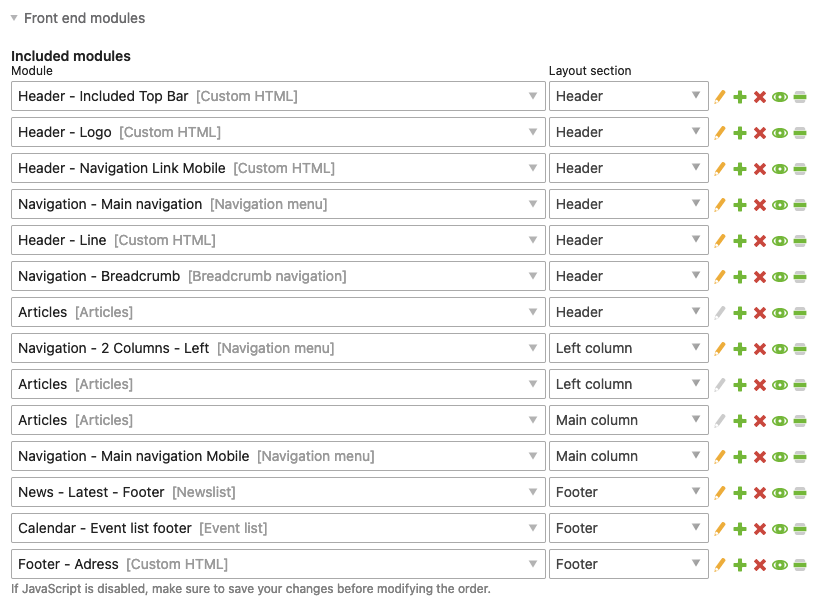Open Main column dropdown for Articles row

point(629,420)
